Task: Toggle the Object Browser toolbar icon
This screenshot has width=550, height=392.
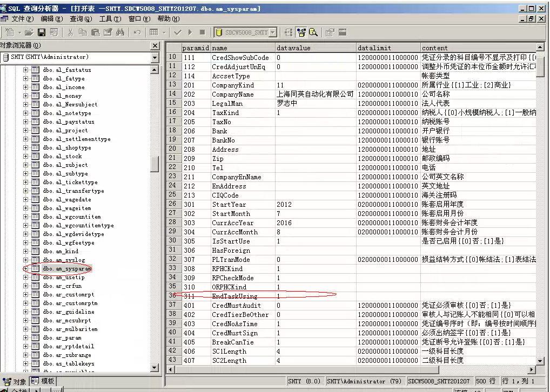Action: tap(301, 32)
